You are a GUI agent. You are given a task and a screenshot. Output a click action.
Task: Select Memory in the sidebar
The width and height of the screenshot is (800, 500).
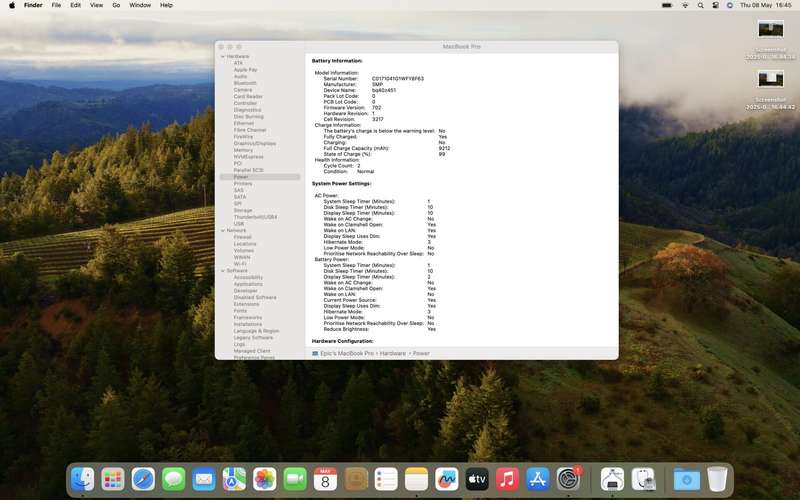tap(243, 151)
